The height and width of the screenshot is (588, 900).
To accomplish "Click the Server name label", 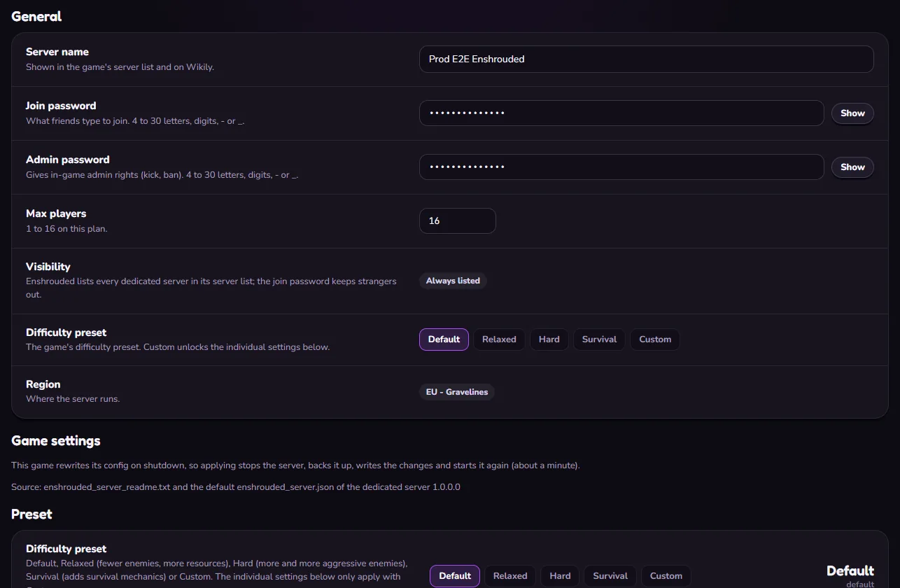I will tap(57, 52).
